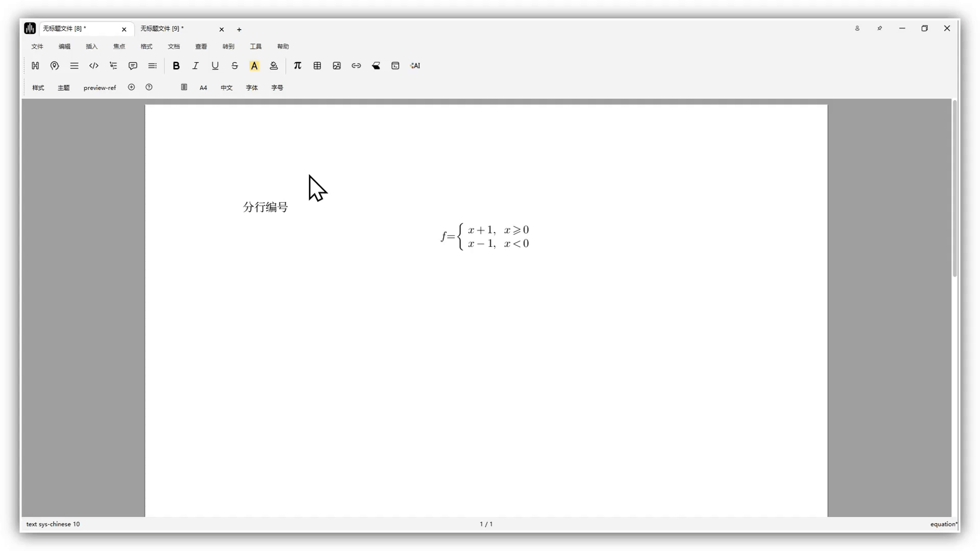980x551 pixels.
Task: Toggle underline formatting
Action: (x=215, y=66)
